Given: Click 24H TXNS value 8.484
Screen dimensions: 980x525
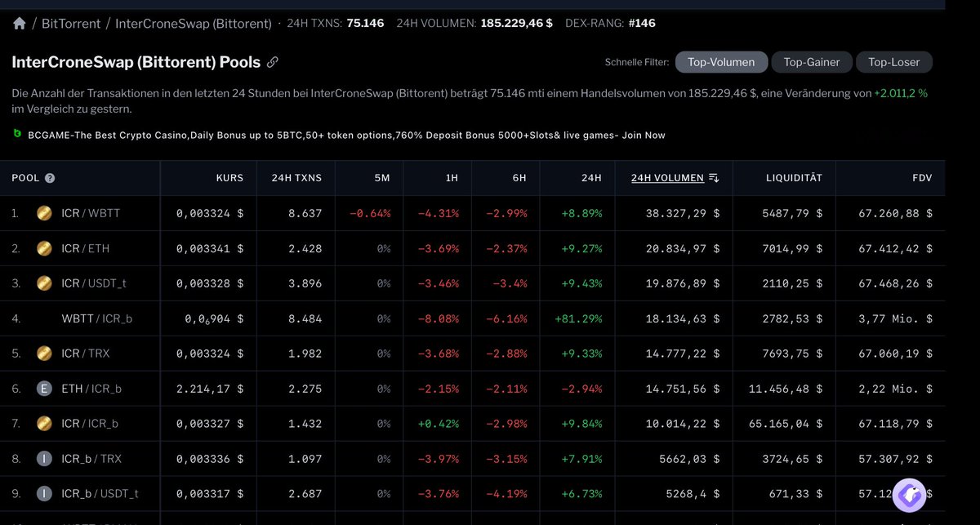Looking at the screenshot, I should (306, 318).
